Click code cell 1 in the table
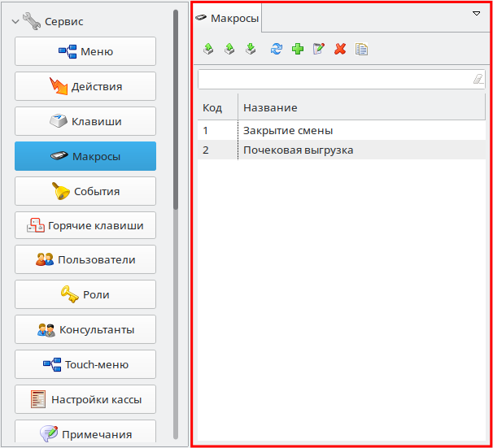This screenshot has width=493, height=448. (217, 130)
